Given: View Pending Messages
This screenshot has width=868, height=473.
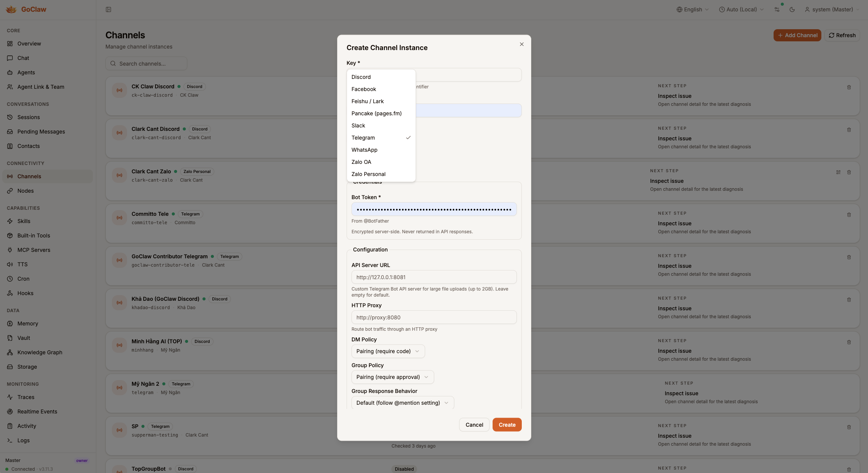Looking at the screenshot, I should (48, 132).
